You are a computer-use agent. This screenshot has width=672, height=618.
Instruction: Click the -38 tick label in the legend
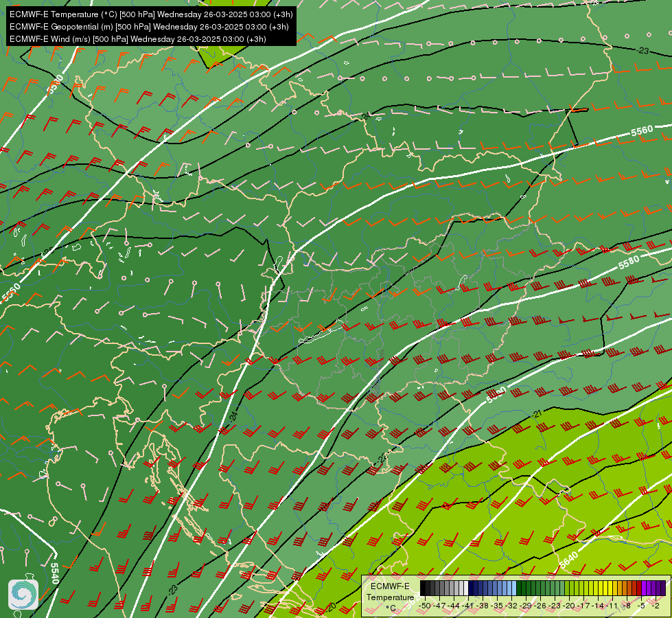(483, 606)
